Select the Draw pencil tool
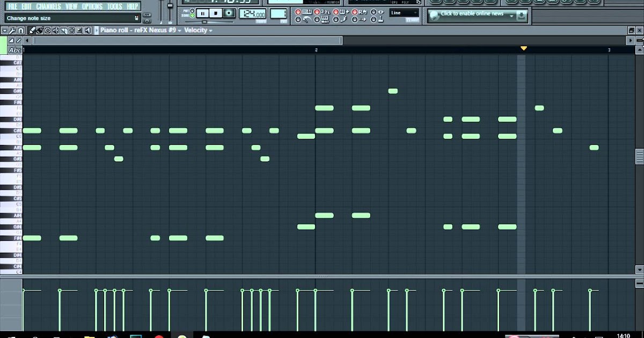The width and height of the screenshot is (644, 338). click(x=32, y=31)
